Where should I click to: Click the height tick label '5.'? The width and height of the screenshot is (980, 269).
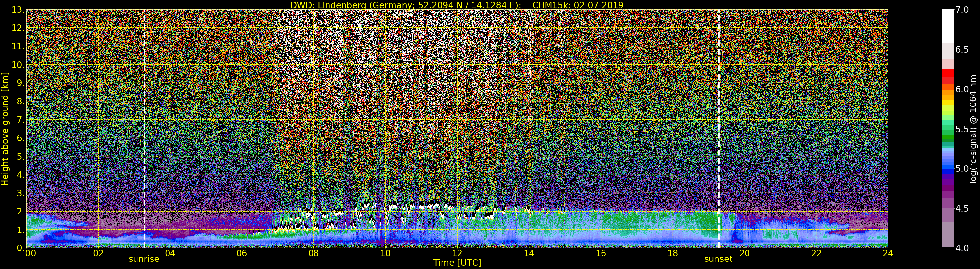click(x=21, y=156)
